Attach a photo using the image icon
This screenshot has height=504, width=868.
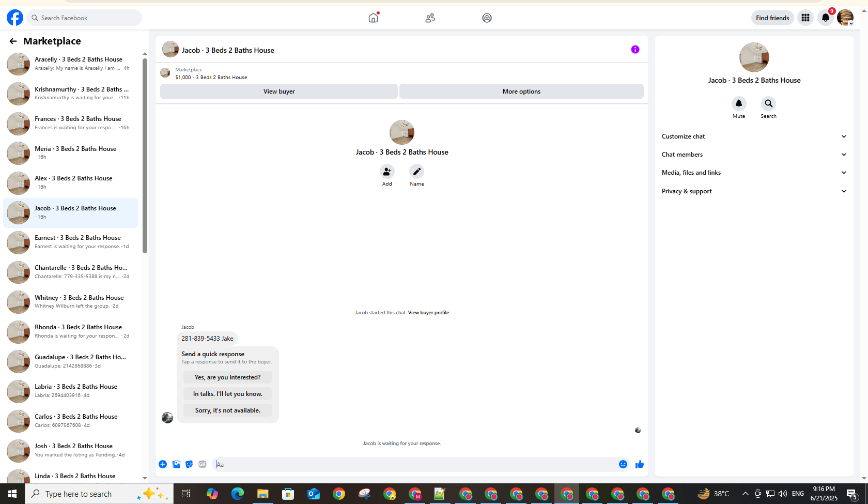pos(176,464)
